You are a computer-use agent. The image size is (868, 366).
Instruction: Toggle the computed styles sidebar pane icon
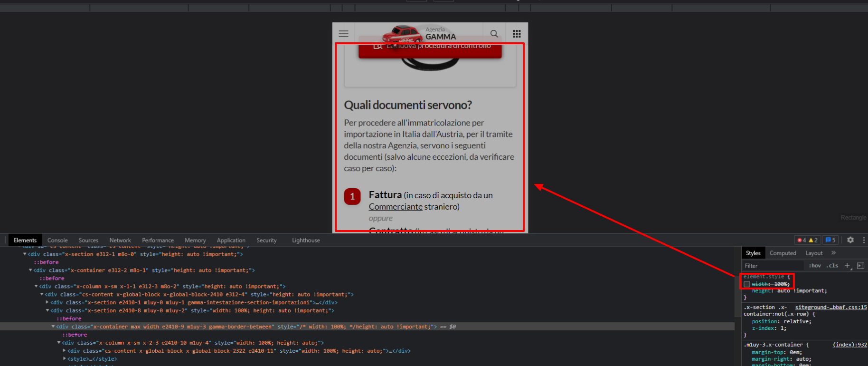click(x=860, y=266)
